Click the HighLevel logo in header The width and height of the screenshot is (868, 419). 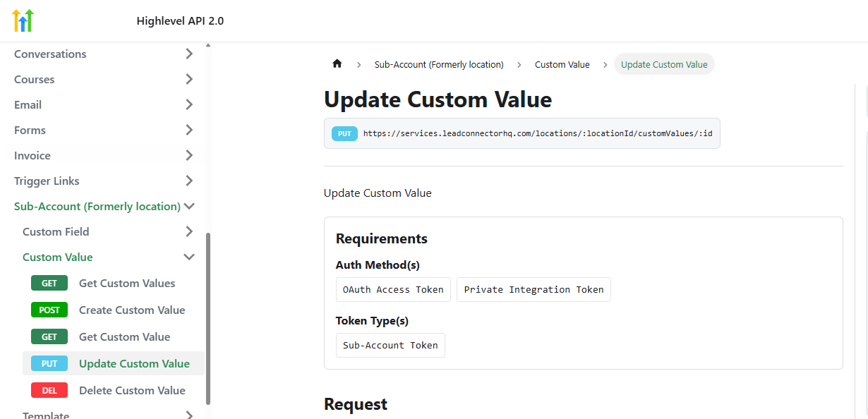click(23, 20)
